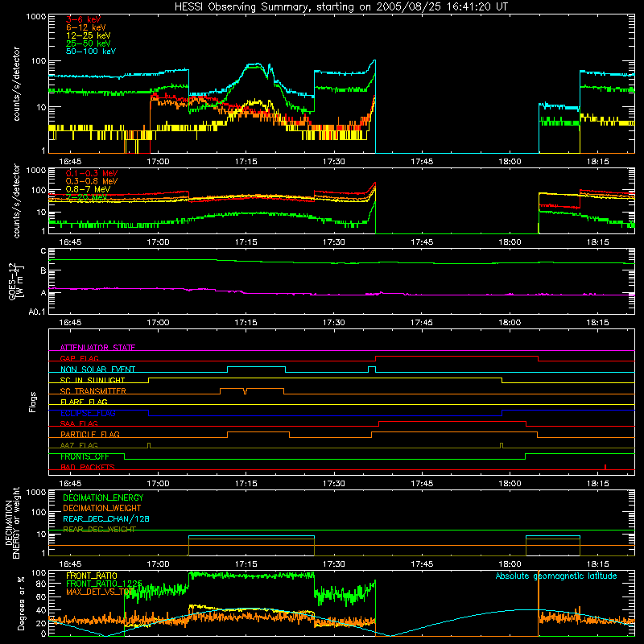Click the SC_TRANSMITTER flag label
Screen dimensions: 644x644
93,390
